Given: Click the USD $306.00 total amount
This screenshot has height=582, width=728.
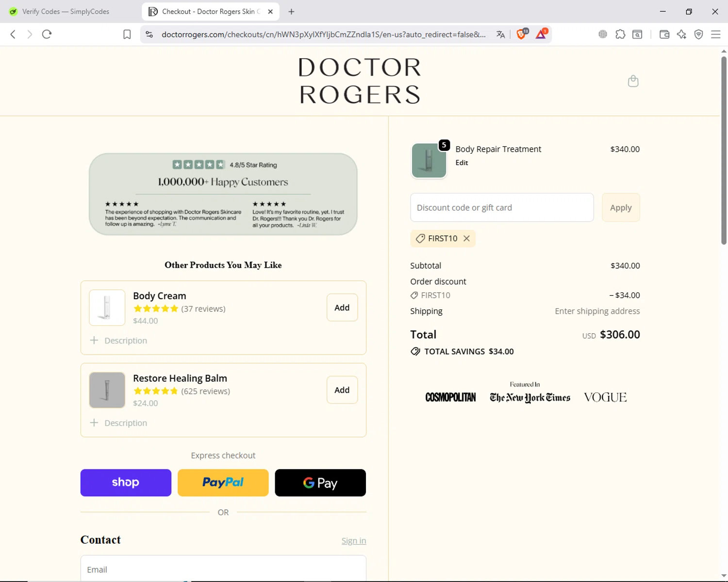Looking at the screenshot, I should point(611,335).
